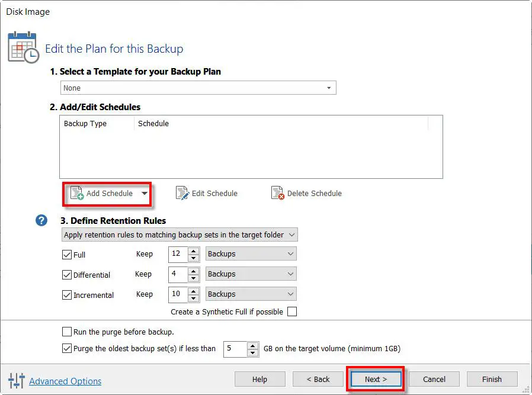
Task: Click the backup plan calendar clock icon
Action: click(23, 47)
